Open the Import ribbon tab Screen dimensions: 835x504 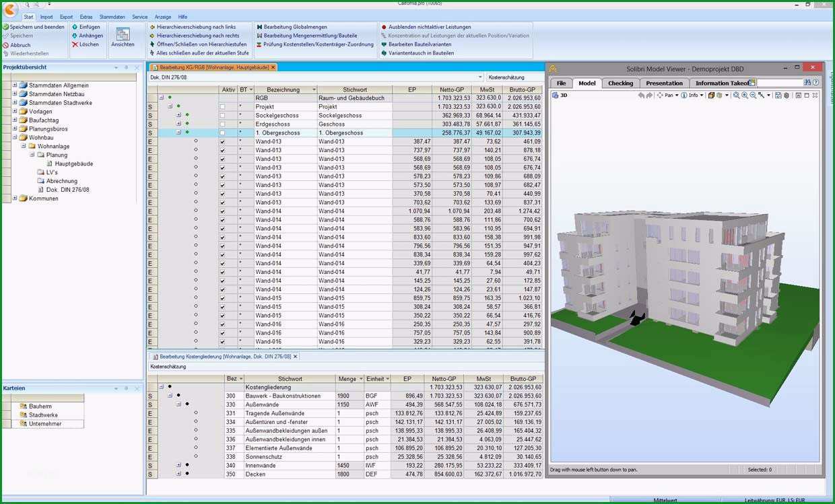pos(46,17)
